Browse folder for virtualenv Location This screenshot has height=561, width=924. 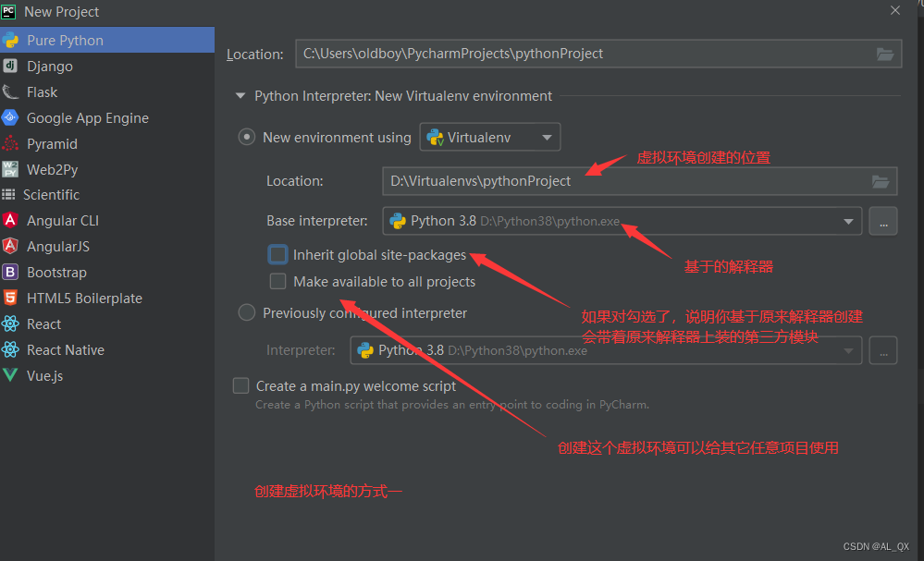(881, 181)
